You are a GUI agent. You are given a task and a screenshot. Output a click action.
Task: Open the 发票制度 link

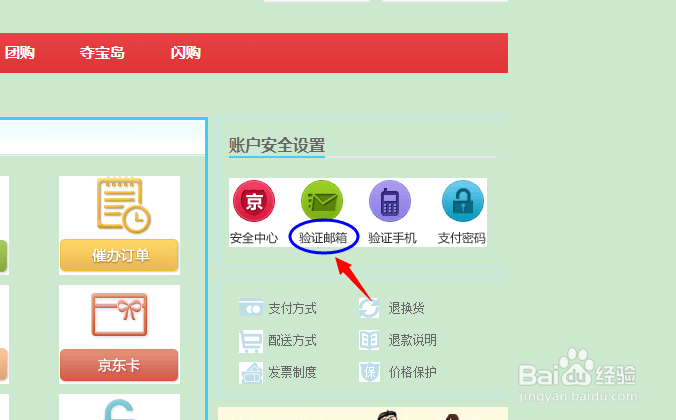tap(292, 372)
